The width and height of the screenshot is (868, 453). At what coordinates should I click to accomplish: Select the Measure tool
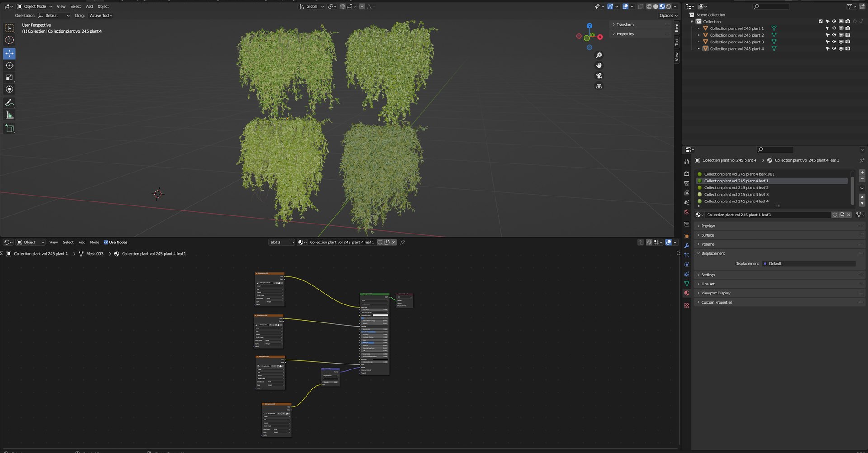coord(9,115)
